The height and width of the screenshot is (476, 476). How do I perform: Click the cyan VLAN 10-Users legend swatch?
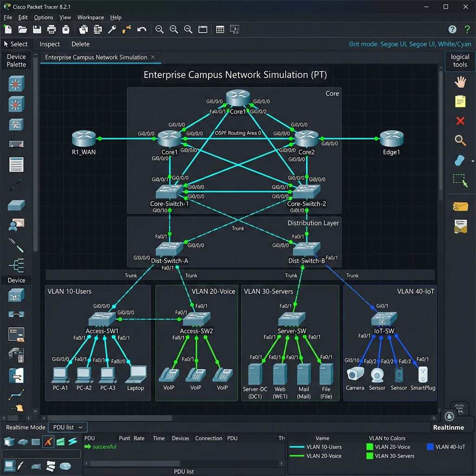point(297,447)
